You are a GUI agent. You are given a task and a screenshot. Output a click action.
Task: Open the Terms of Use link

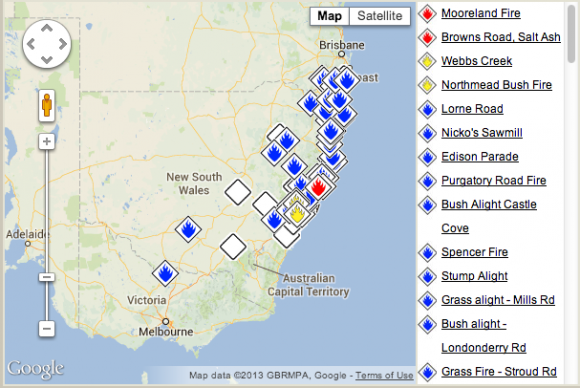(x=384, y=375)
